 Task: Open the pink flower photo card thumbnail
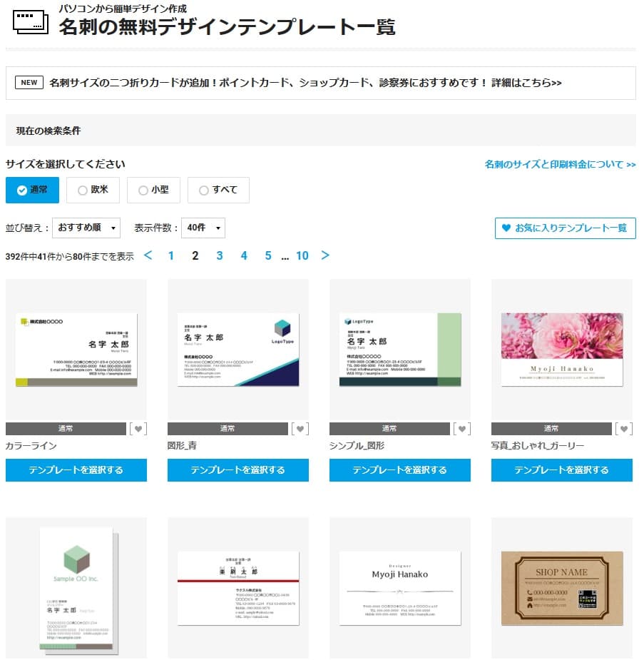point(562,349)
